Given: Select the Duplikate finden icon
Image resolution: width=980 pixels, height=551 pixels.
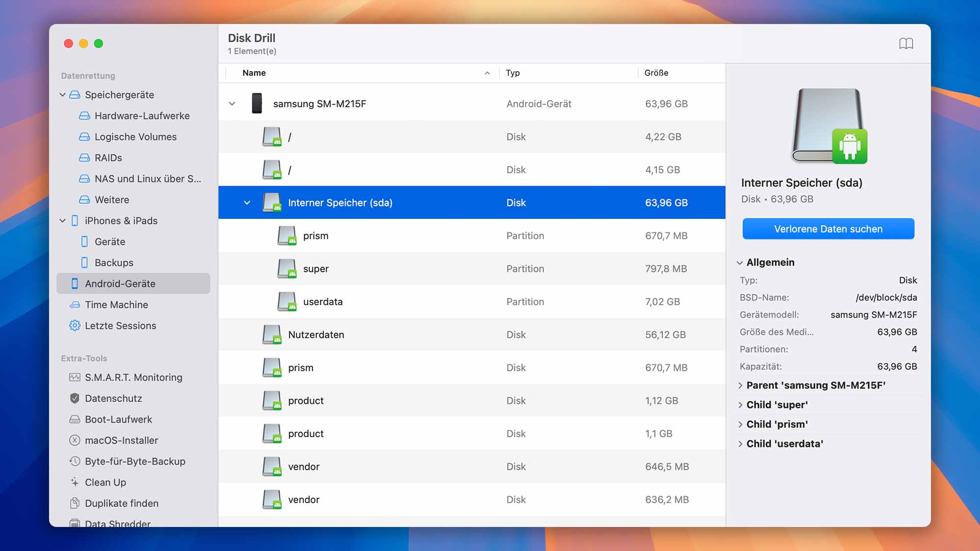Looking at the screenshot, I should (73, 503).
